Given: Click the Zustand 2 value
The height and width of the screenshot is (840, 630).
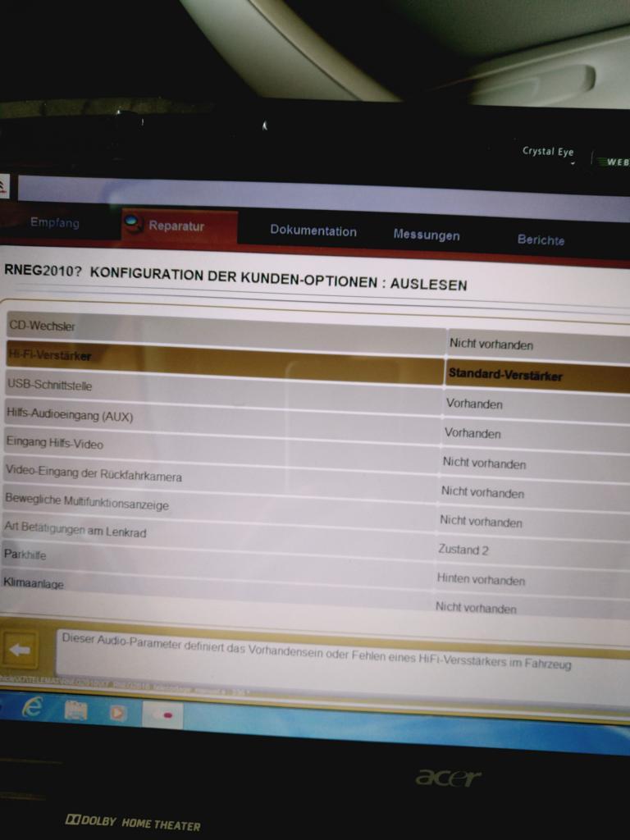Looking at the screenshot, I should point(463,550).
